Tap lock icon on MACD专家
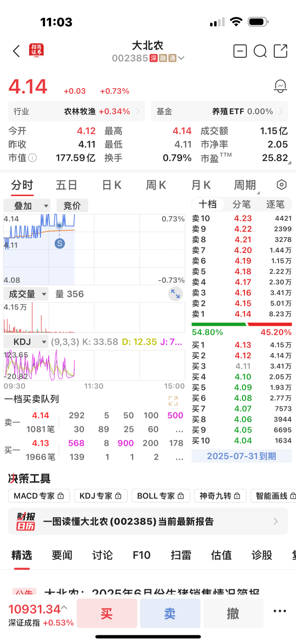 coord(61,496)
